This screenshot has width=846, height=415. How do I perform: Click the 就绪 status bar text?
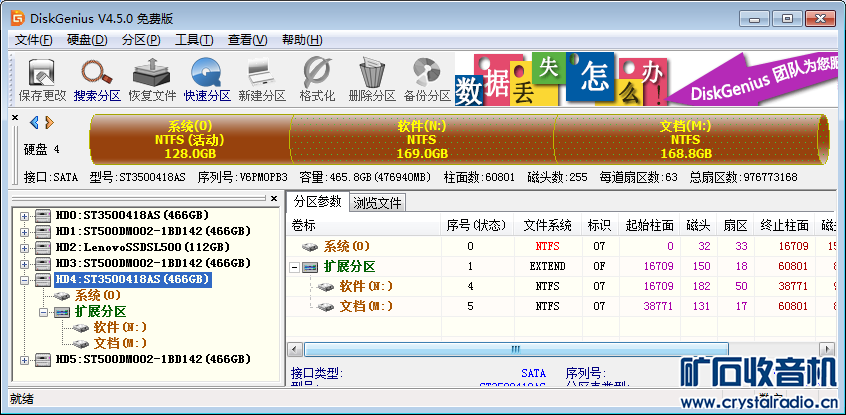click(x=22, y=399)
